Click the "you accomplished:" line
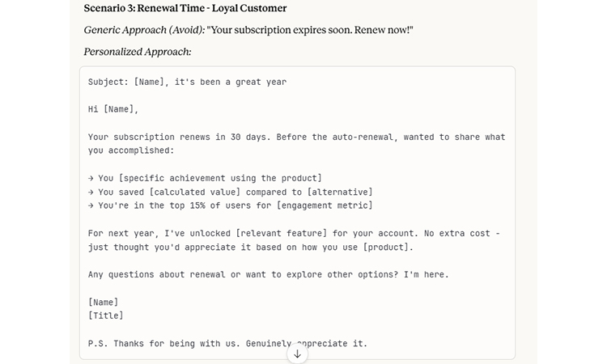The height and width of the screenshot is (364, 607). tap(130, 150)
